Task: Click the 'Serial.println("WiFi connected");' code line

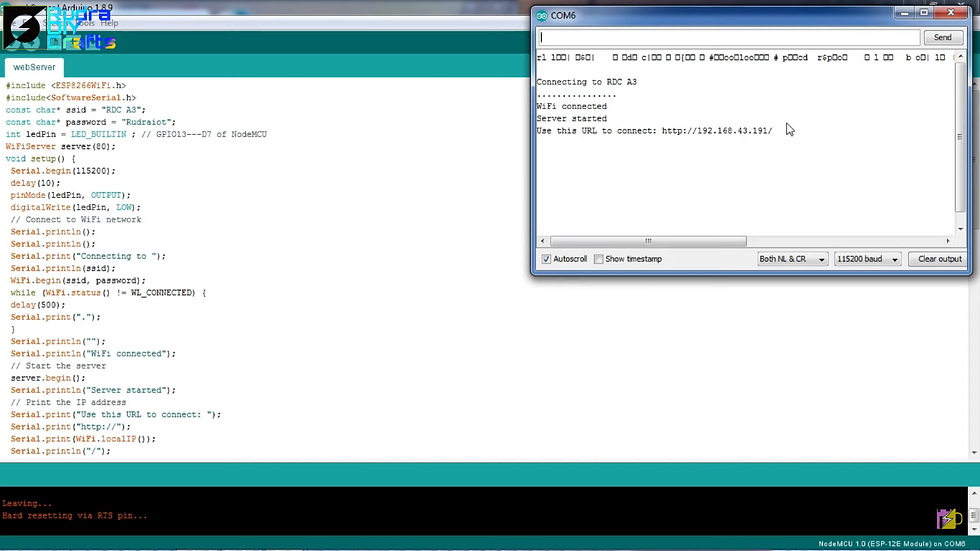Action: (93, 354)
